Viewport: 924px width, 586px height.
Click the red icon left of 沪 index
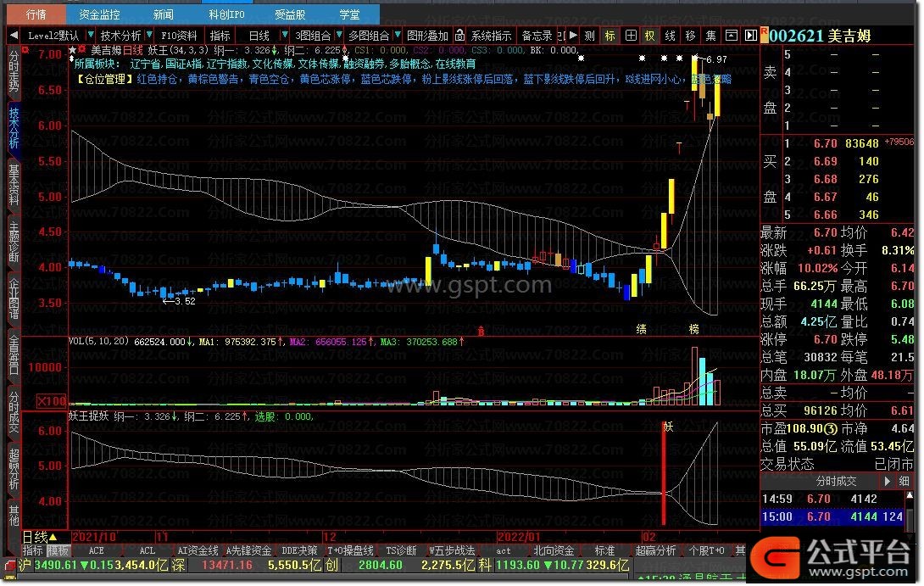click(x=10, y=566)
